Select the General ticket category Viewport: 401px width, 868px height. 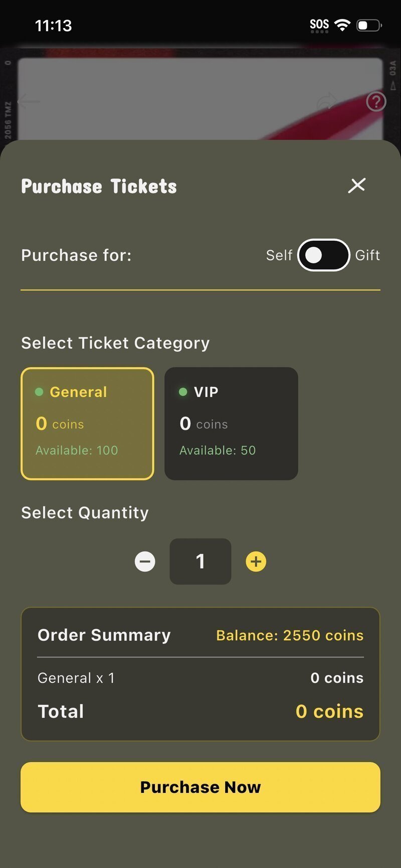coord(87,423)
